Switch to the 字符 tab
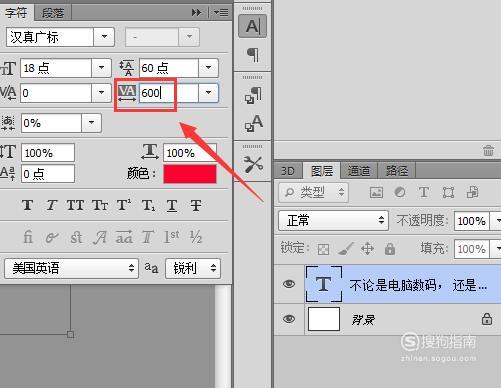The width and height of the screenshot is (501, 388). point(16,13)
